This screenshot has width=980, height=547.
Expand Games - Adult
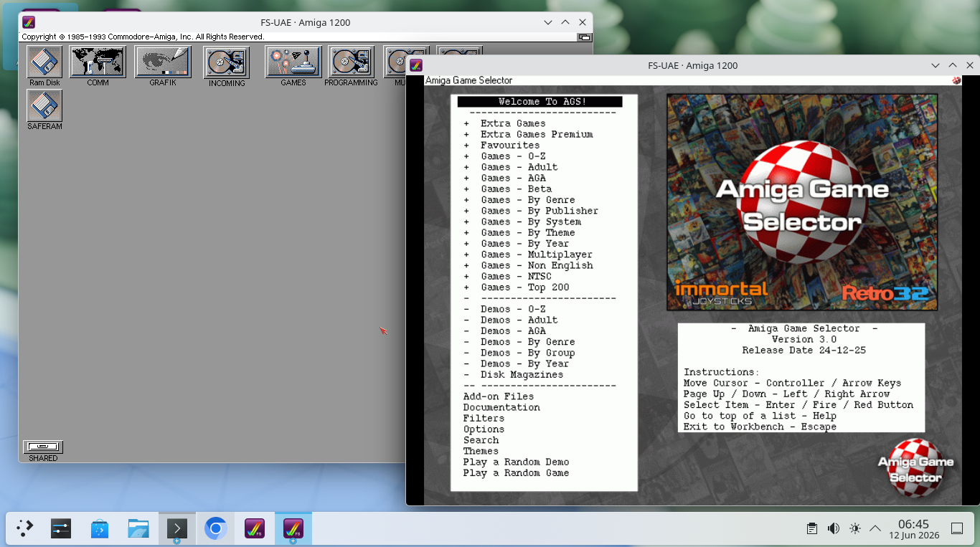pos(510,167)
